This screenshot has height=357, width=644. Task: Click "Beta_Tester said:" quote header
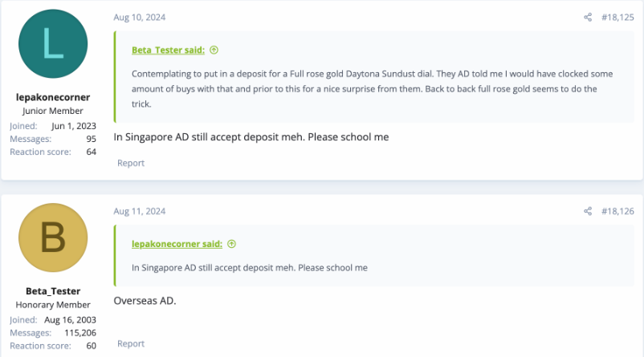pyautogui.click(x=168, y=50)
